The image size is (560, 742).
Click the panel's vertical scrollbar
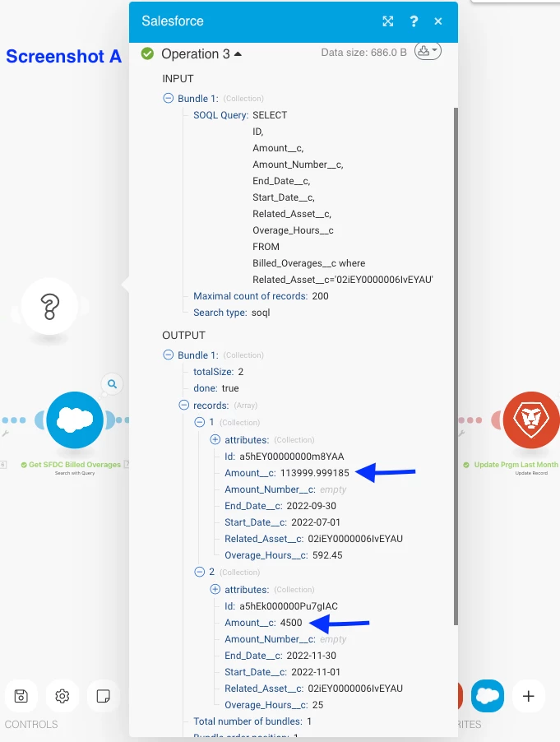point(456,366)
